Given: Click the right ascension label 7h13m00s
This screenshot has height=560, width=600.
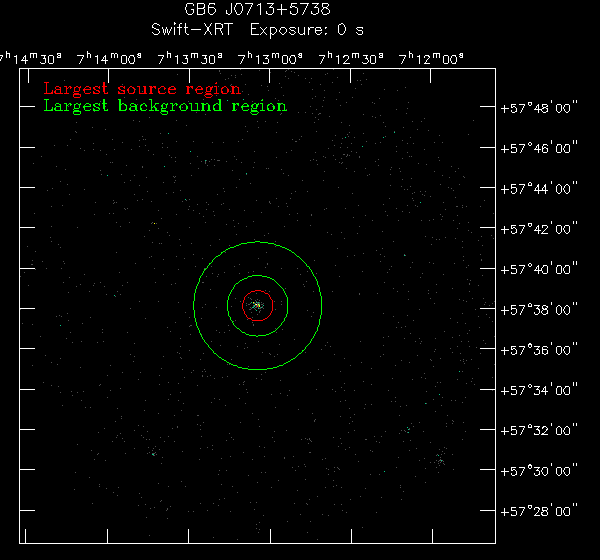Looking at the screenshot, I should click(270, 59).
